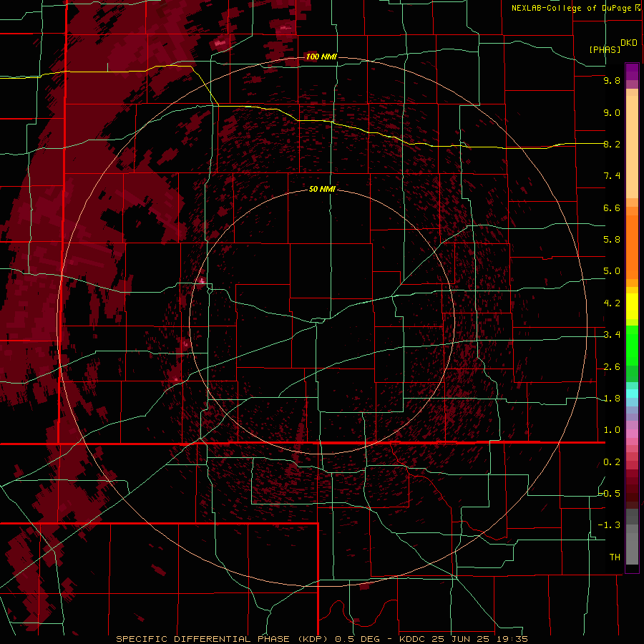
Task: Click the -1.3 scale value
Action: click(x=610, y=525)
